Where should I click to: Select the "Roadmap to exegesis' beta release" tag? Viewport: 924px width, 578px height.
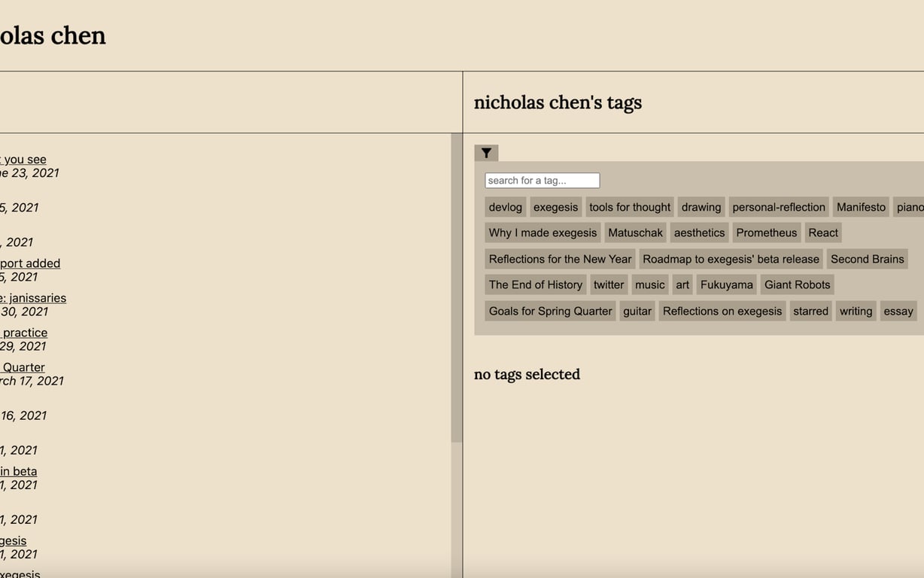click(x=731, y=259)
